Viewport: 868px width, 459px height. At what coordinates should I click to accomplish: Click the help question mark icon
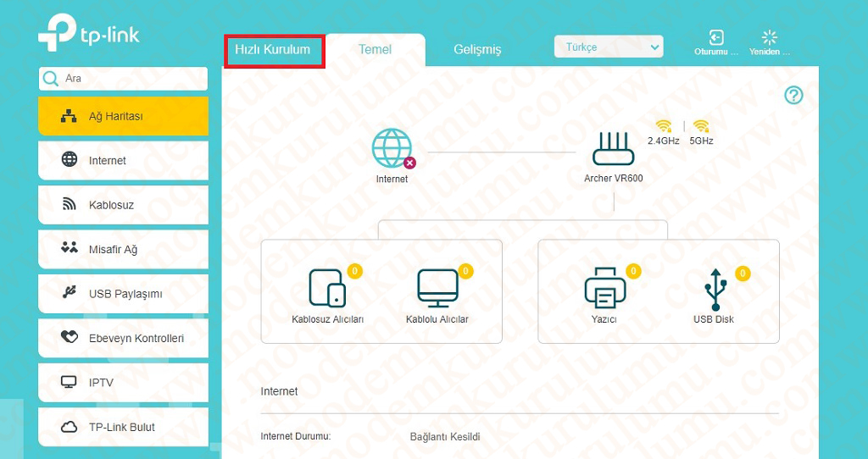coord(793,96)
